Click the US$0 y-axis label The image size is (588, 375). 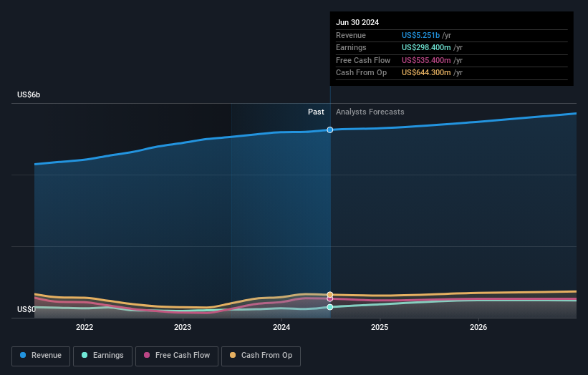[26, 309]
